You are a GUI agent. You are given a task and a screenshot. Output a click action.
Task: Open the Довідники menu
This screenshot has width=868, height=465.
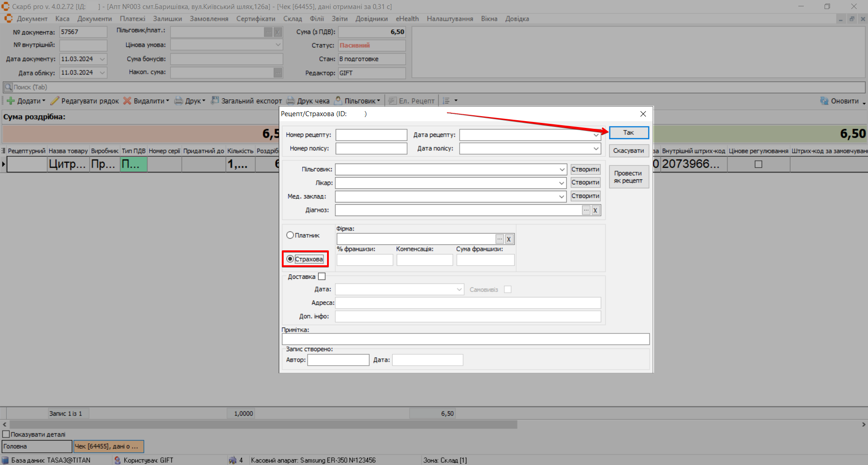pyautogui.click(x=371, y=19)
